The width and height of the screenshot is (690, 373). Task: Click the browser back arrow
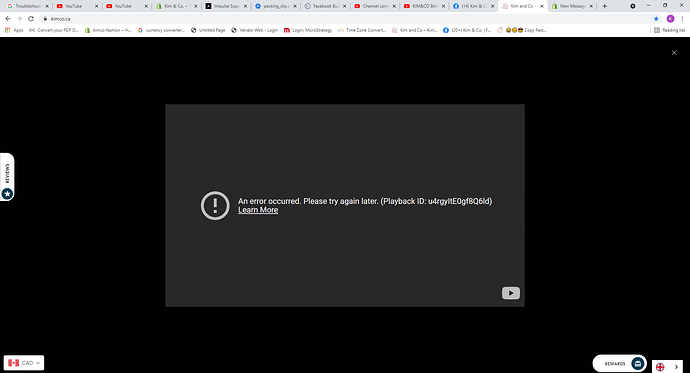click(x=7, y=18)
